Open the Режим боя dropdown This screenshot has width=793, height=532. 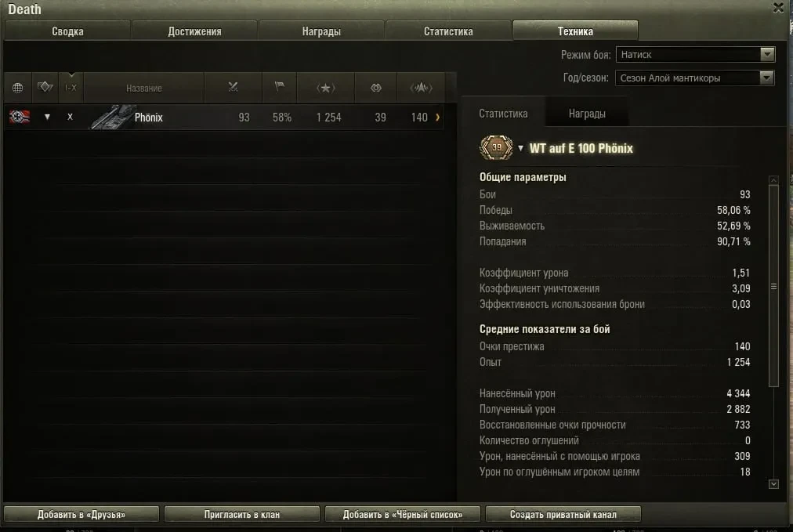[x=695, y=54]
